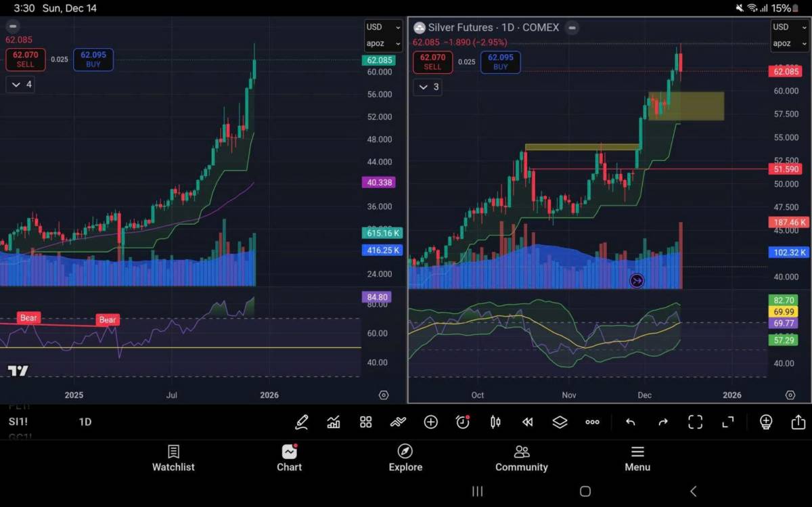
Task: Change the candlestick chart type
Action: (x=495, y=422)
